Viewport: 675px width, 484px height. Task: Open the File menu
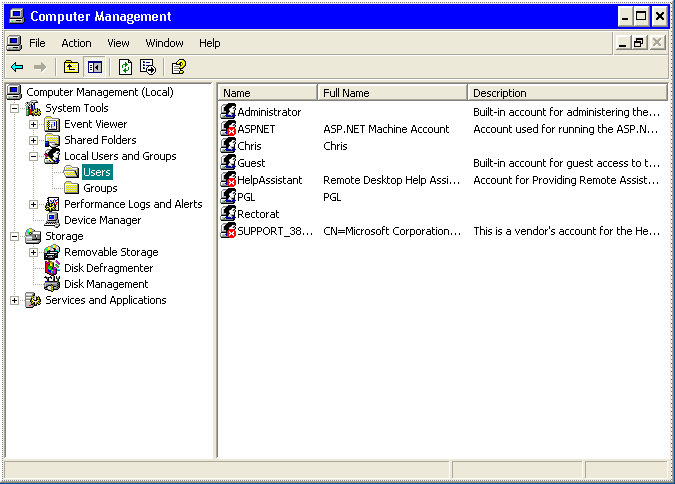point(37,43)
